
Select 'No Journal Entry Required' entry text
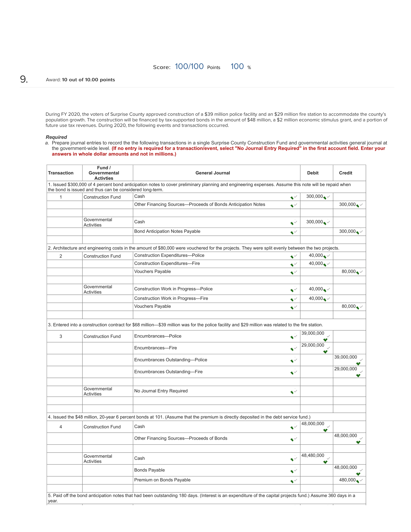click(x=161, y=391)
